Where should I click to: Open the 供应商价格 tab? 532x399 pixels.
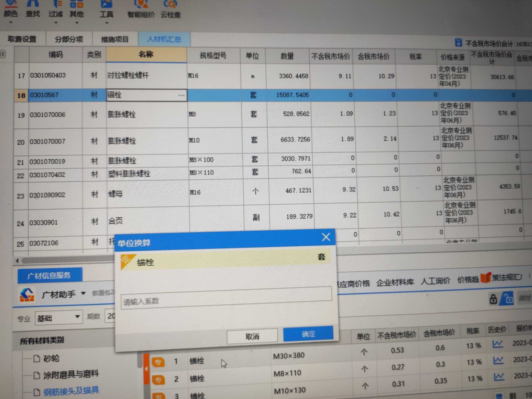tap(353, 284)
